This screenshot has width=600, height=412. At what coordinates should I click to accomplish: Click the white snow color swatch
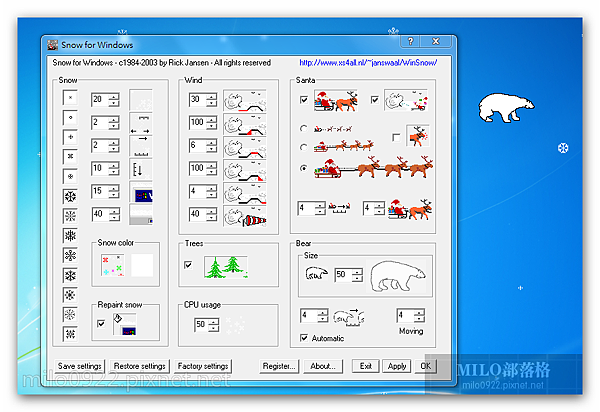(x=142, y=265)
